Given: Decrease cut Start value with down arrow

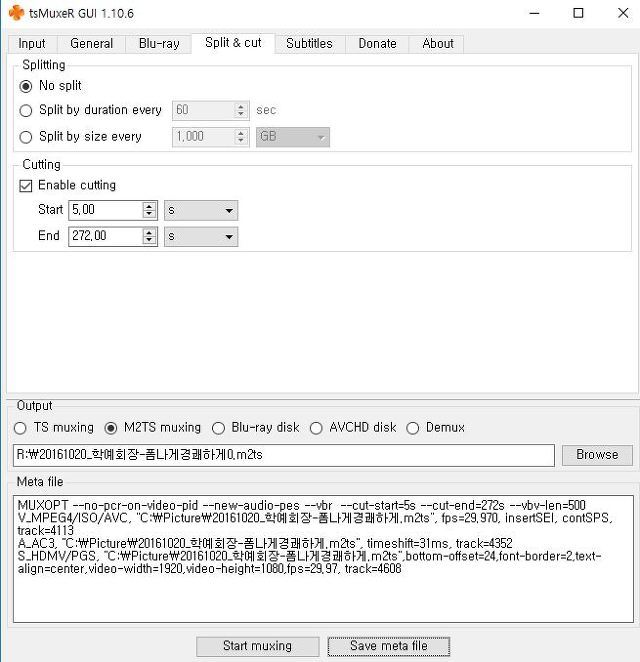Looking at the screenshot, I should (149, 214).
